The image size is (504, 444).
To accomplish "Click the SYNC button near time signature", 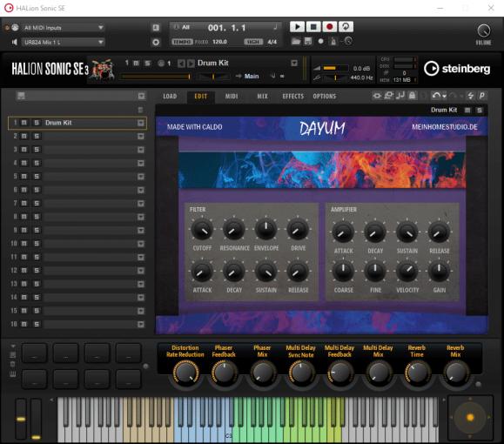I will [x=253, y=42].
